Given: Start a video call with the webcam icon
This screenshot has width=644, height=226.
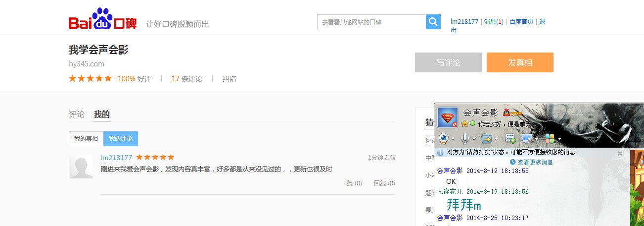Looking at the screenshot, I should [x=444, y=138].
